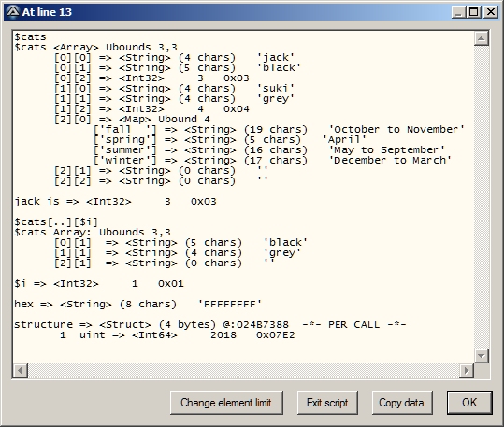
Task: Click the hex 'FFFFFFFF' string line
Action: point(137,304)
